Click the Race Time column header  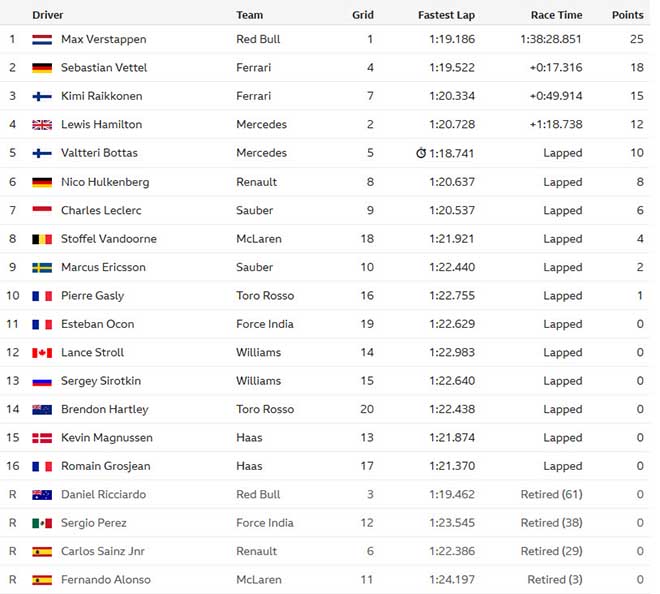pos(556,15)
